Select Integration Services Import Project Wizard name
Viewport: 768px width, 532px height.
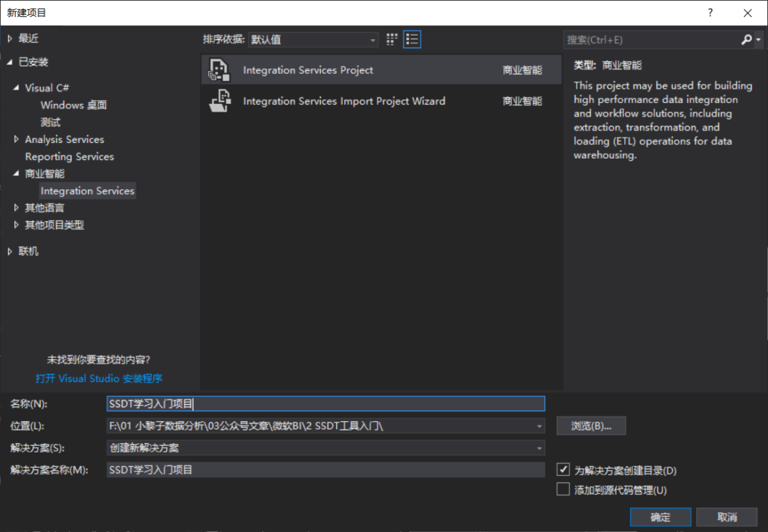tap(344, 101)
